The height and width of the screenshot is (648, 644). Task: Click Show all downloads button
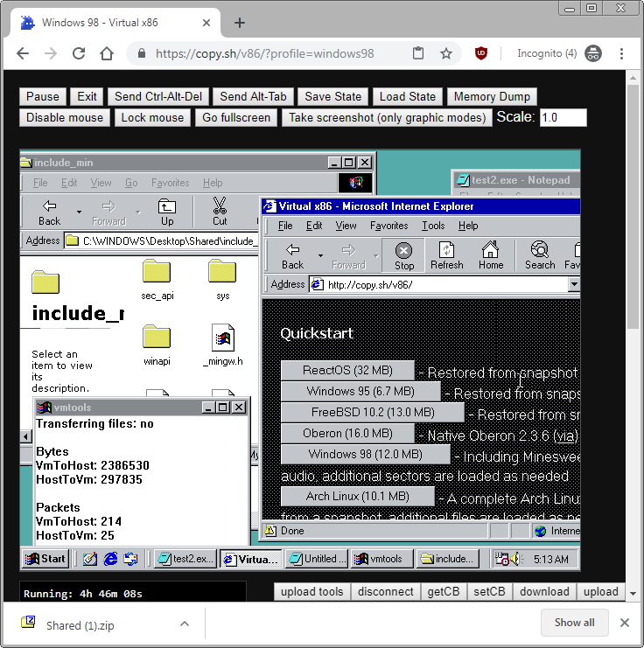pyautogui.click(x=574, y=623)
